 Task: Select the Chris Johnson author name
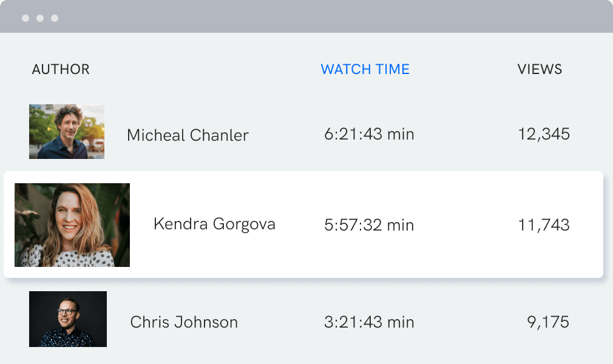point(184,322)
